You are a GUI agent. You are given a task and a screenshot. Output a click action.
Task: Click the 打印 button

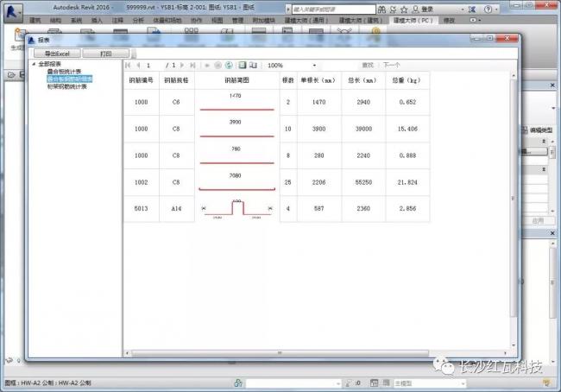coord(105,54)
